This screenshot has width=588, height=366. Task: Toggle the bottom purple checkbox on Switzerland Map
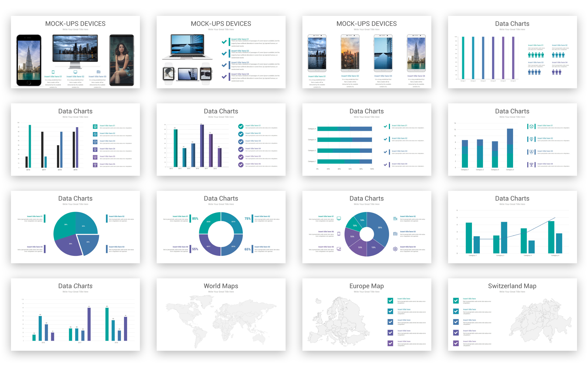tap(456, 343)
